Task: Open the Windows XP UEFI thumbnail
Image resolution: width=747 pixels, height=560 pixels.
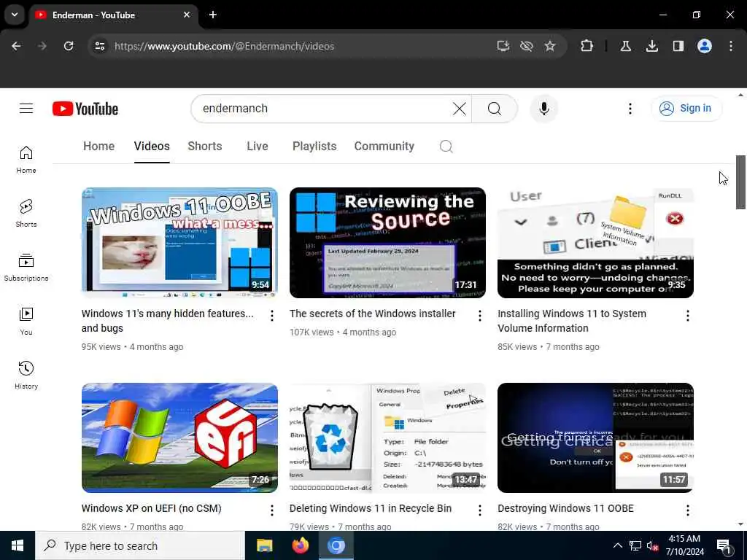Action: (x=179, y=437)
